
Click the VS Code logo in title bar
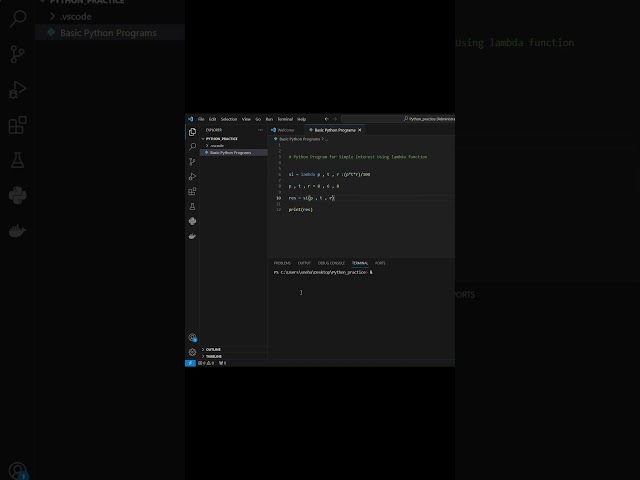coord(191,119)
